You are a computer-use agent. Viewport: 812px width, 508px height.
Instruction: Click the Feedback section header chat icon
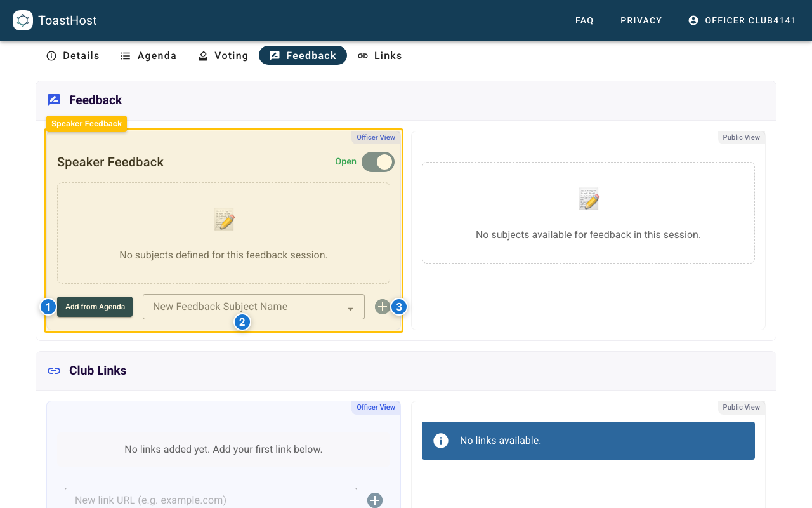[54, 99]
